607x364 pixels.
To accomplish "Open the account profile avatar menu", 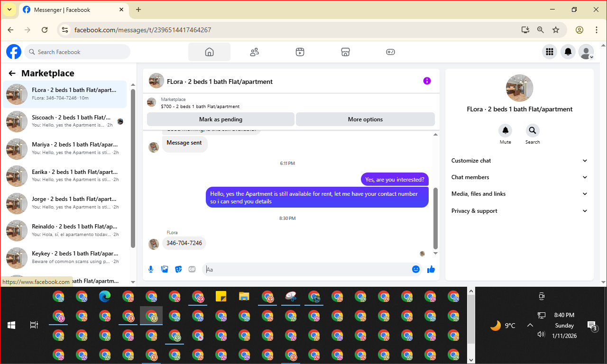I will tap(587, 52).
